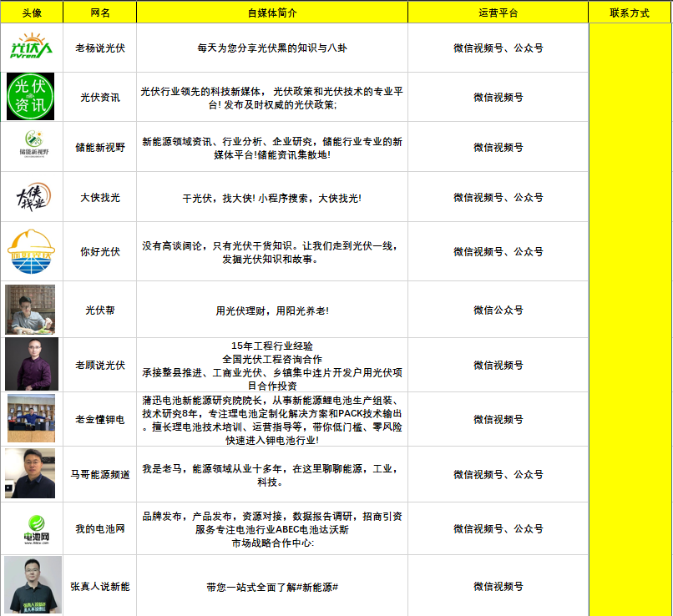Click the 光伏帮 avatar photo
673x616 pixels.
[x=30, y=310]
